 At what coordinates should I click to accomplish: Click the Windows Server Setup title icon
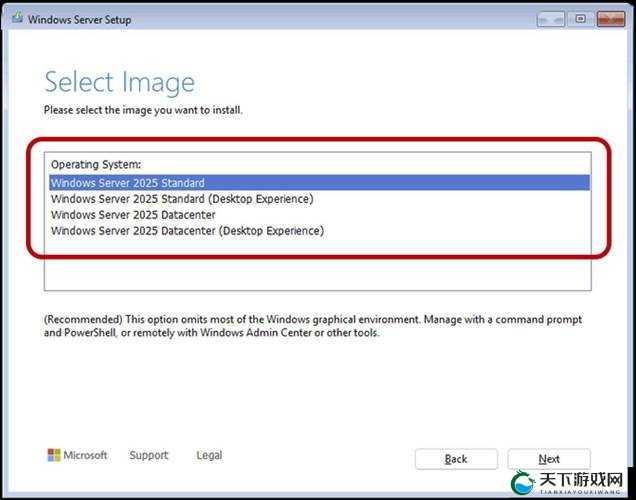(x=17, y=17)
